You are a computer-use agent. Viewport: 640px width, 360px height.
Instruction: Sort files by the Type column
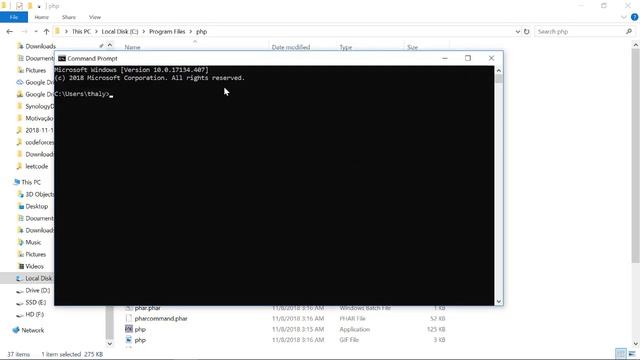click(346, 47)
